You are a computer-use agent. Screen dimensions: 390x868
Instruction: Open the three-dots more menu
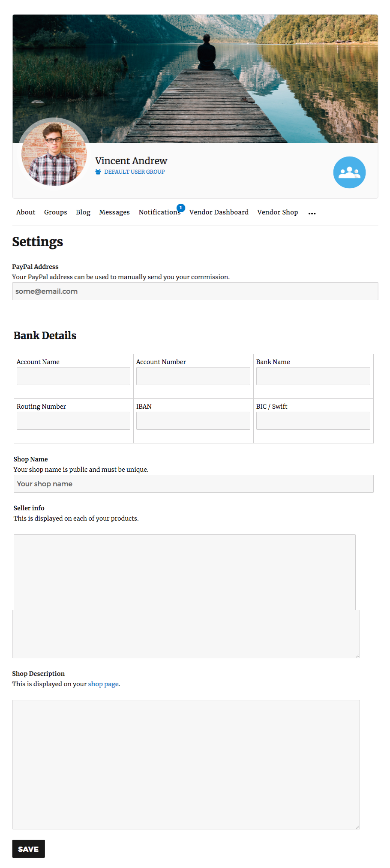pyautogui.click(x=312, y=213)
